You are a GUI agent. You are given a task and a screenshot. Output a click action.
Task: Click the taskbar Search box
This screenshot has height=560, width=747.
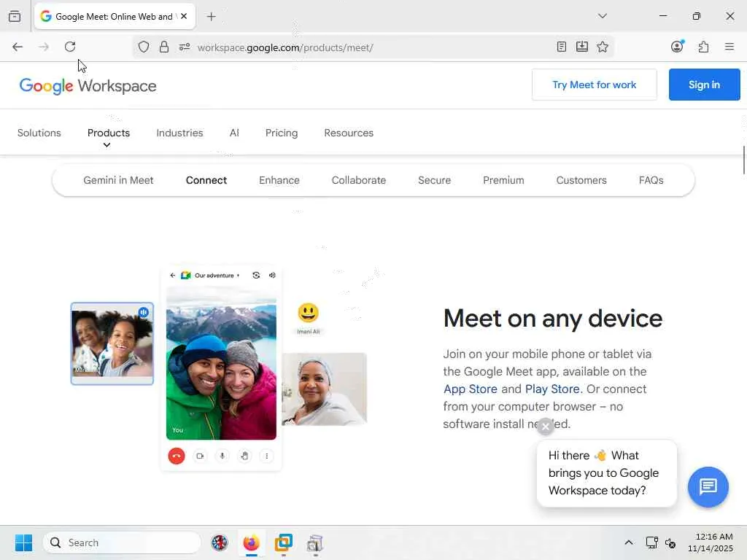[x=122, y=542]
